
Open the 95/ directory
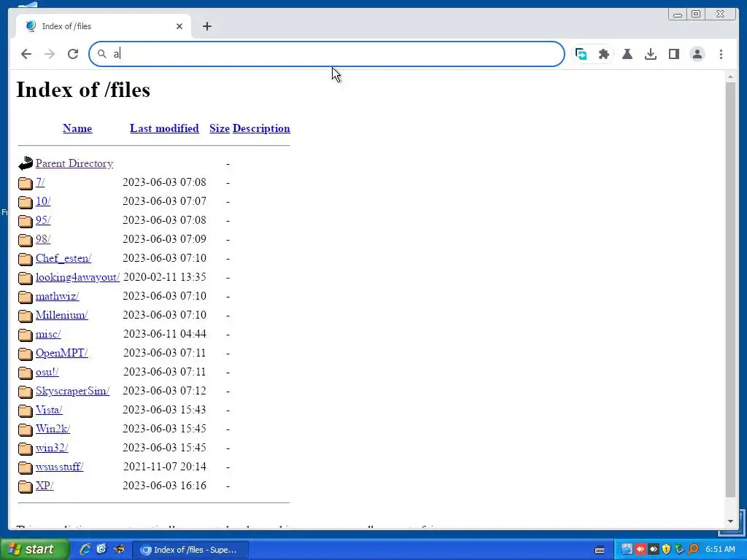[43, 220]
